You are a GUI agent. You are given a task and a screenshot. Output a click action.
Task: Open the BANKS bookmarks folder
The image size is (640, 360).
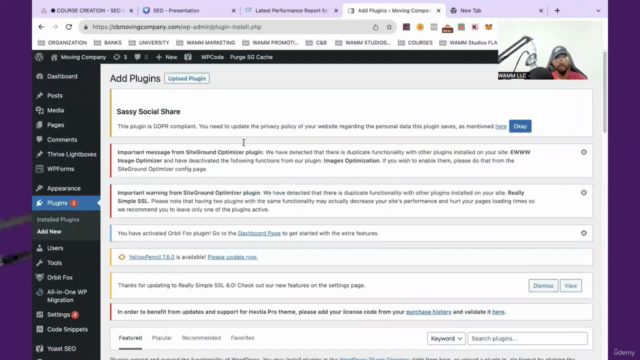[x=108, y=42]
